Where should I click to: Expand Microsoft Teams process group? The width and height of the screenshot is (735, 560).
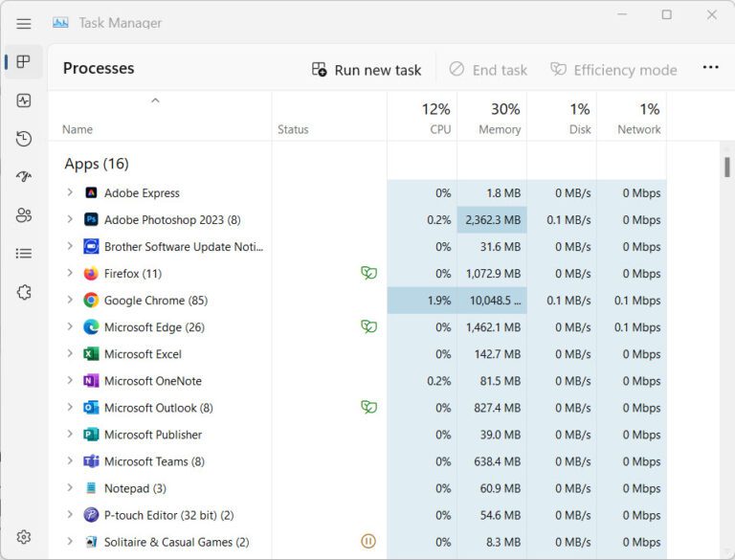[x=70, y=461]
